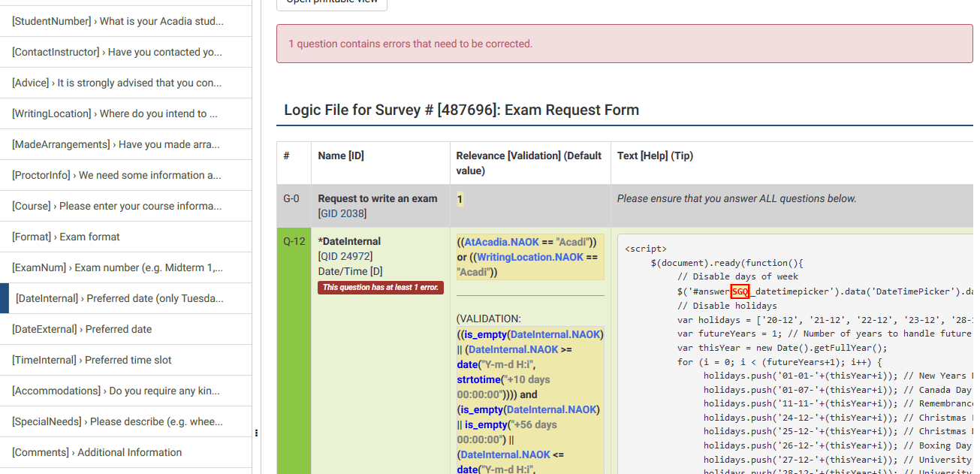980x474 pixels.
Task: Open the Advice question in sidebar
Action: [117, 83]
